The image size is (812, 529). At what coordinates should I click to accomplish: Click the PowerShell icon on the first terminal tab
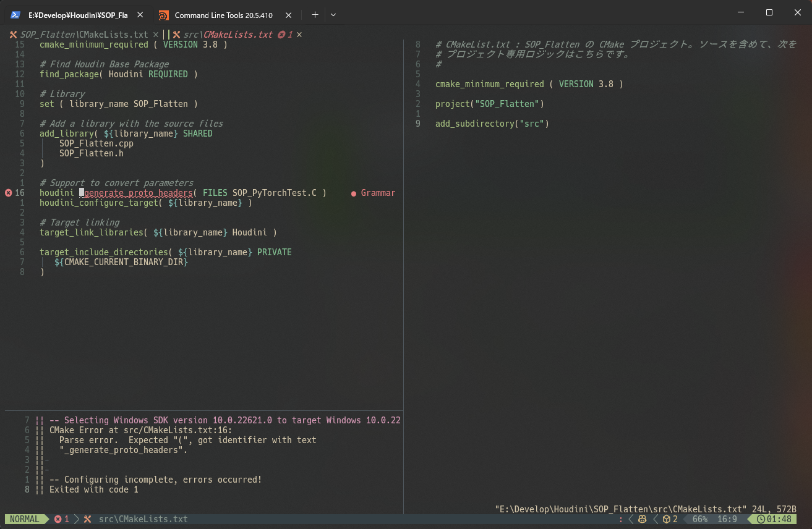pos(15,15)
